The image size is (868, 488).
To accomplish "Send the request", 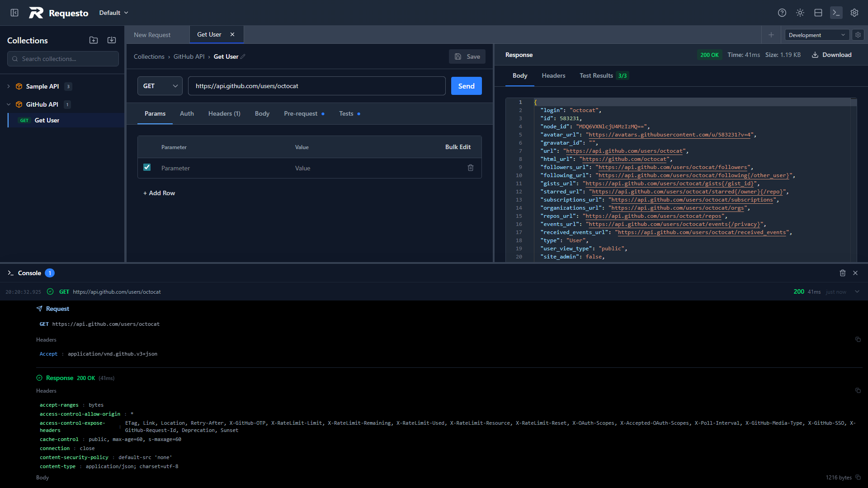I will [467, 86].
